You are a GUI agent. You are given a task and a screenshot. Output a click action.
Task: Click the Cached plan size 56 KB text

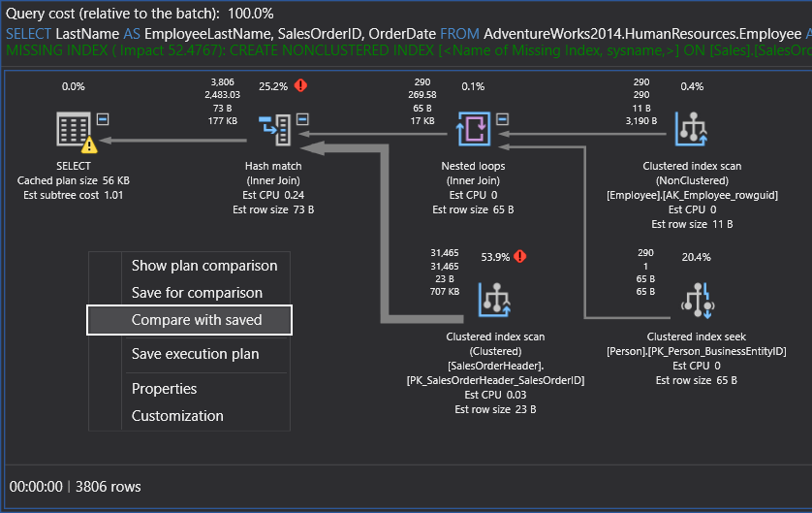click(74, 180)
